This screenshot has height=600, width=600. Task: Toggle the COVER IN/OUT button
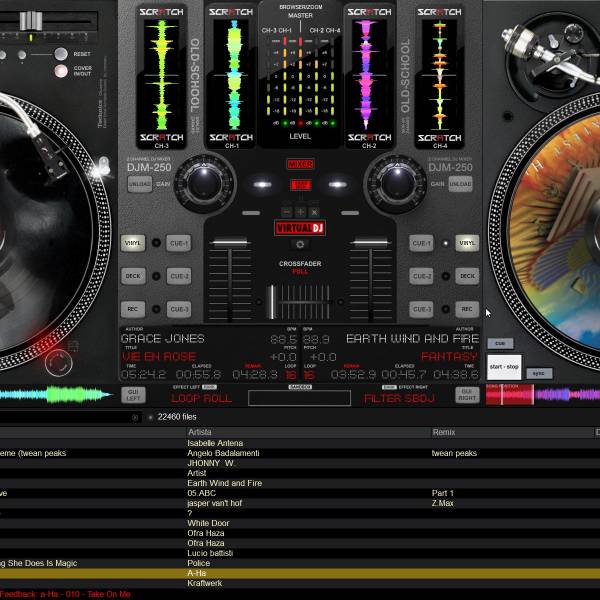[x=61, y=71]
